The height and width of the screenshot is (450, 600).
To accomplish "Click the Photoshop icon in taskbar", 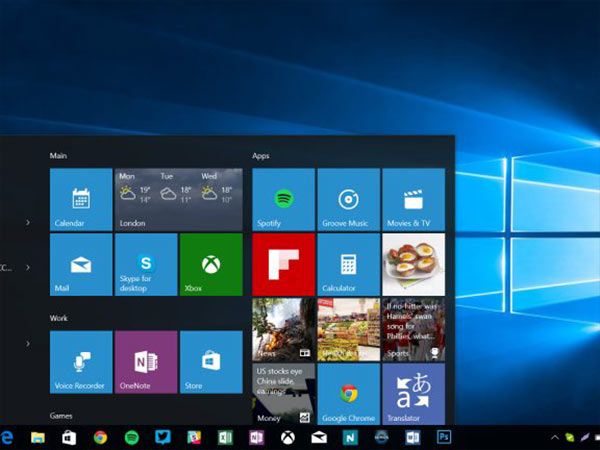I will point(444,437).
